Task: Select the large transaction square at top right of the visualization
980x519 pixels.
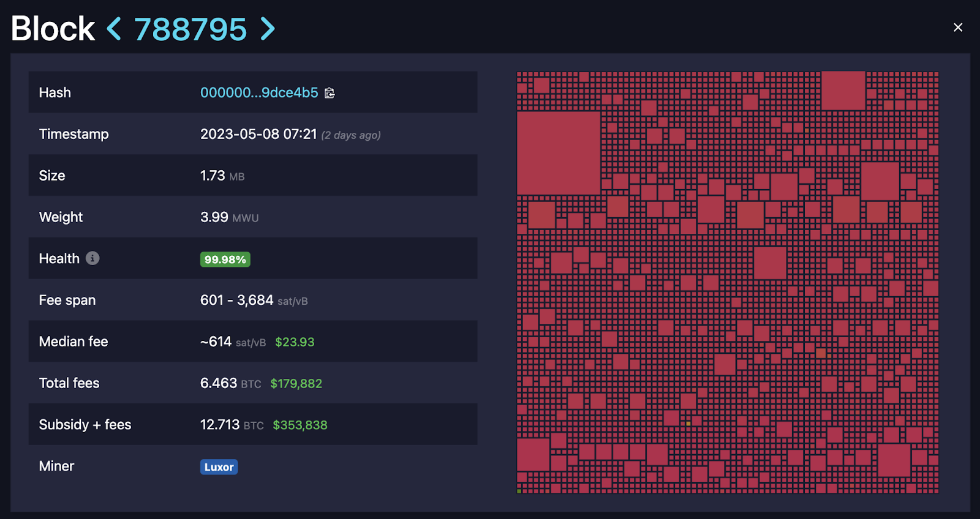Action: (843, 91)
